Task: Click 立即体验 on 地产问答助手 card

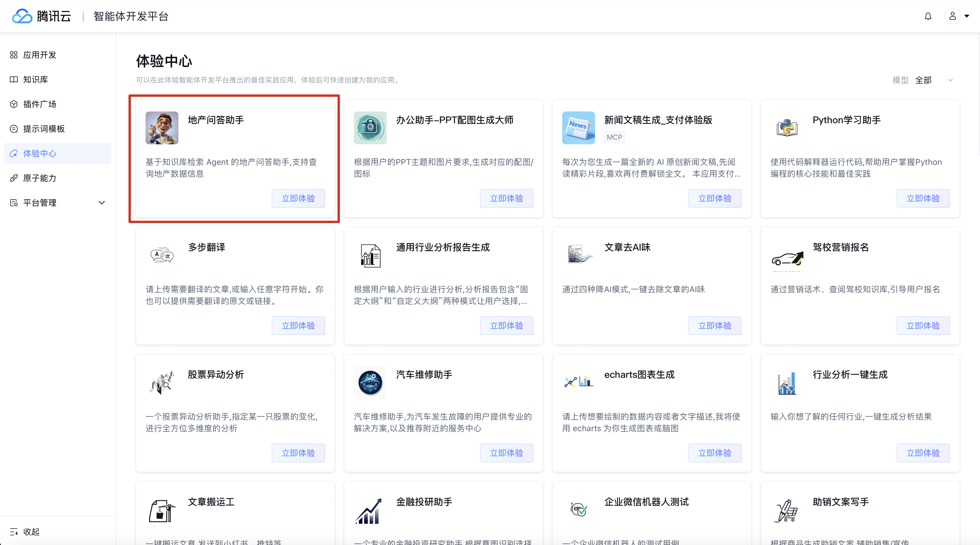Action: [298, 198]
